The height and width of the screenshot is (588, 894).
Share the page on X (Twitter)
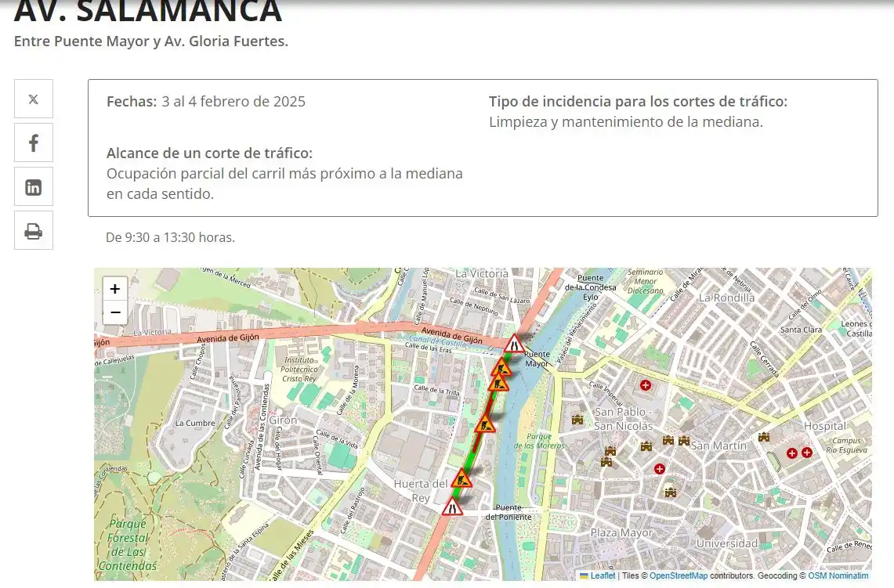(x=33, y=99)
